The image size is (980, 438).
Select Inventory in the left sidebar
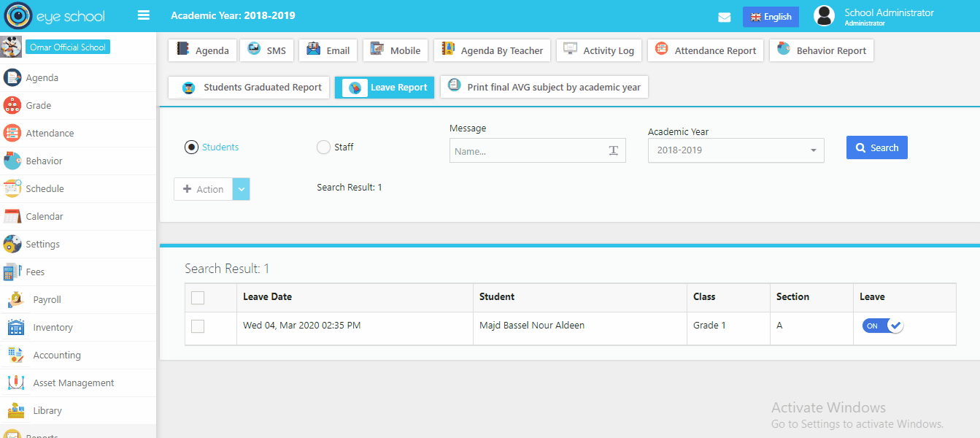point(78,328)
